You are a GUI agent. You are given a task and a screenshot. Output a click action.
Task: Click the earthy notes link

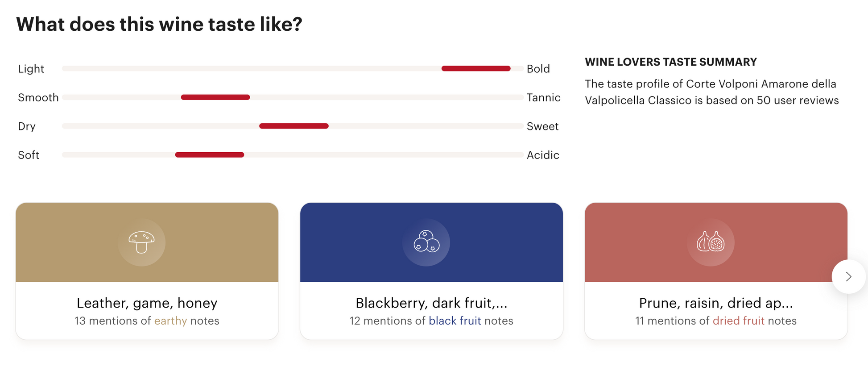tap(170, 321)
